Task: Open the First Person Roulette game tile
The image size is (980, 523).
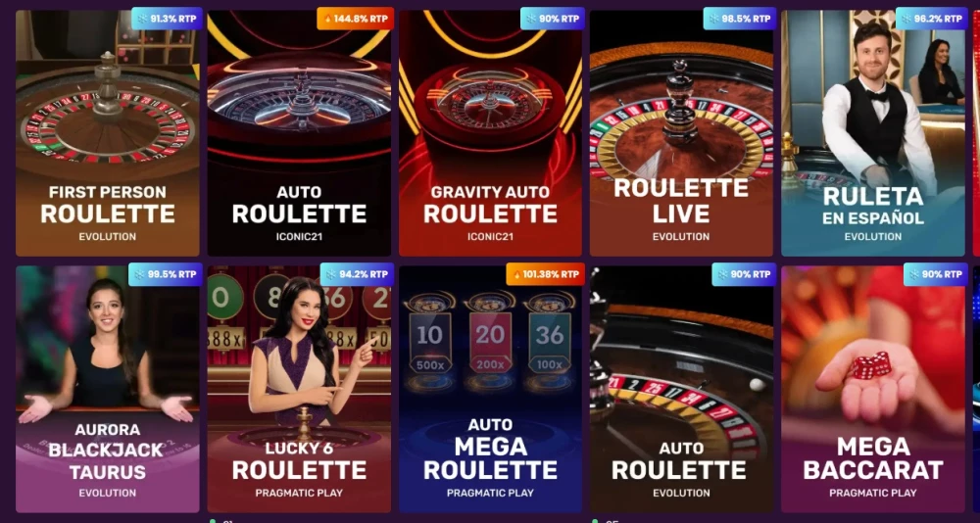Action: tap(108, 133)
